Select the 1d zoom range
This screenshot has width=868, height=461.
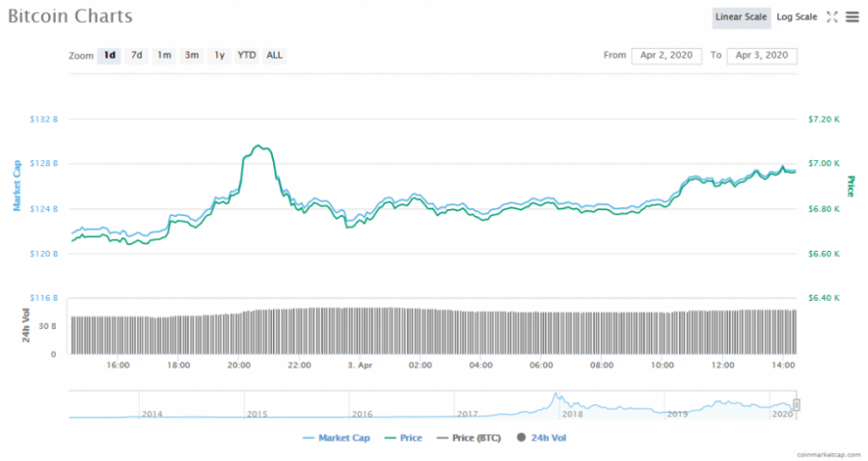(x=109, y=55)
